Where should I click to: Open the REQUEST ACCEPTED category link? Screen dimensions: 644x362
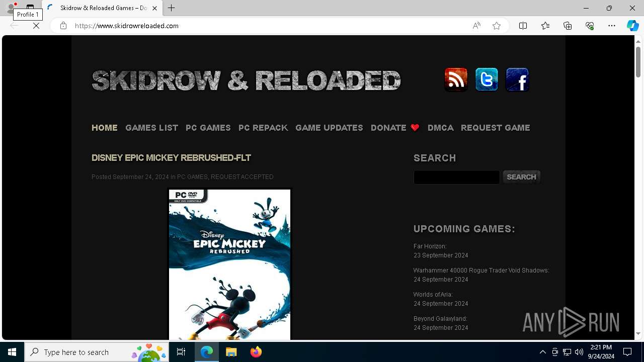242,177
